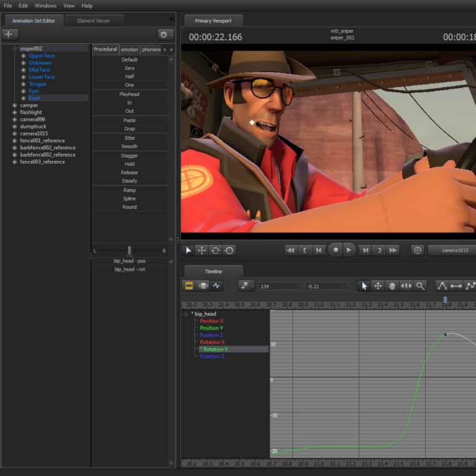Screen dimensions: 476x476
Task: Select the Rotation X curve channel
Action: (212, 342)
